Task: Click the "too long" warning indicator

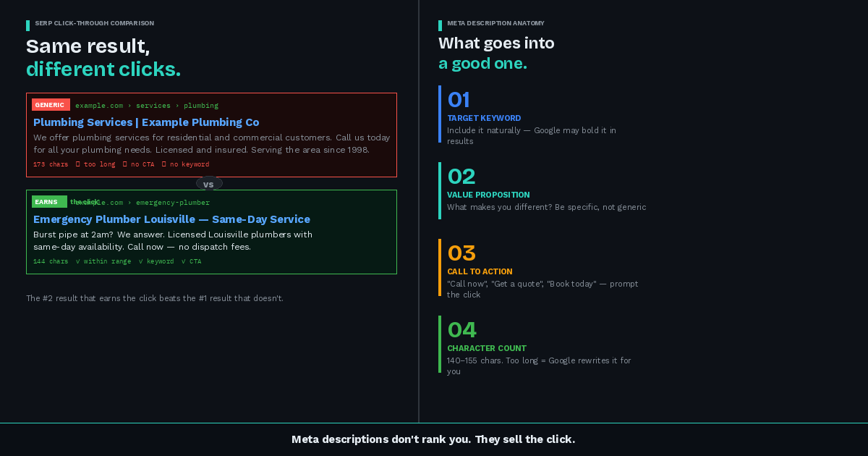Action: click(96, 164)
